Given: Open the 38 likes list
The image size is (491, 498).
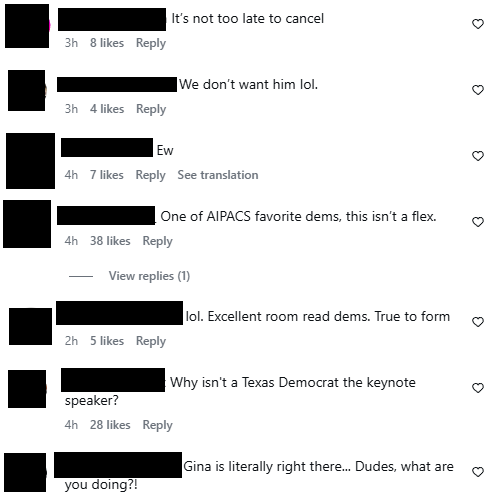Looking at the screenshot, I should click(110, 241).
